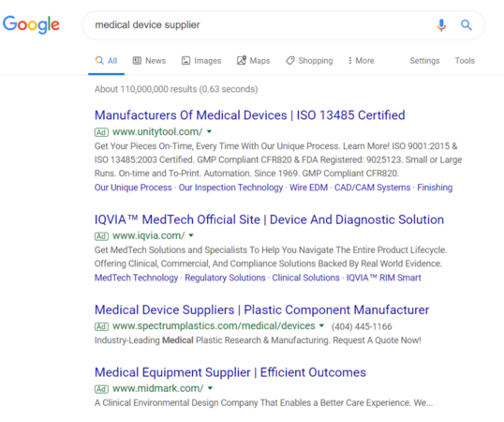This screenshot has width=504, height=422.
Task: Open the Shopping tab
Action: pyautogui.click(x=309, y=61)
